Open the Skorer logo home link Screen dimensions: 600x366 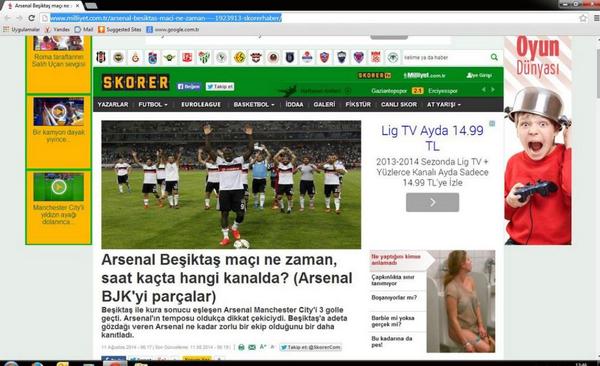pyautogui.click(x=135, y=82)
